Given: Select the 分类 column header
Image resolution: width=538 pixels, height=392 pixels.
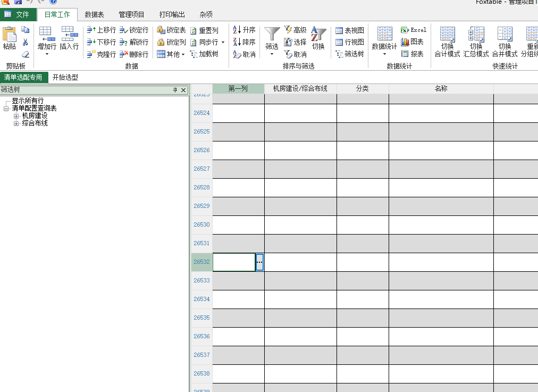Looking at the screenshot, I should click(363, 89).
